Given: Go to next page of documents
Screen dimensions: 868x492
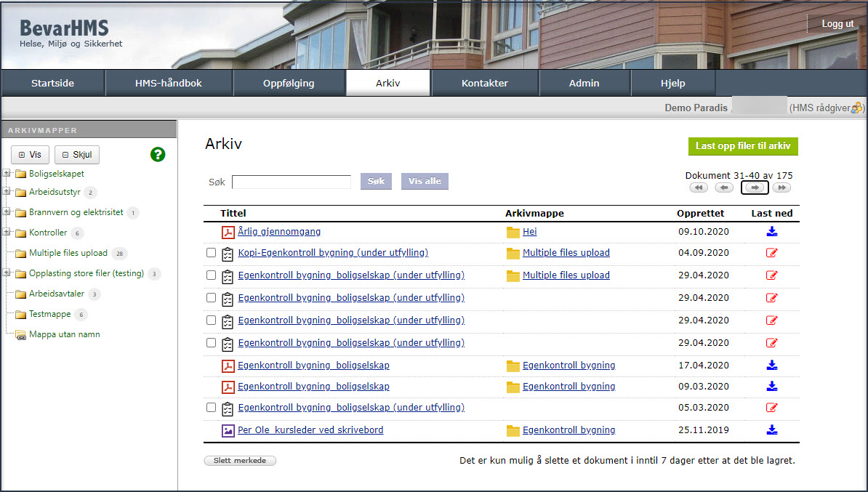Looking at the screenshot, I should click(755, 187).
